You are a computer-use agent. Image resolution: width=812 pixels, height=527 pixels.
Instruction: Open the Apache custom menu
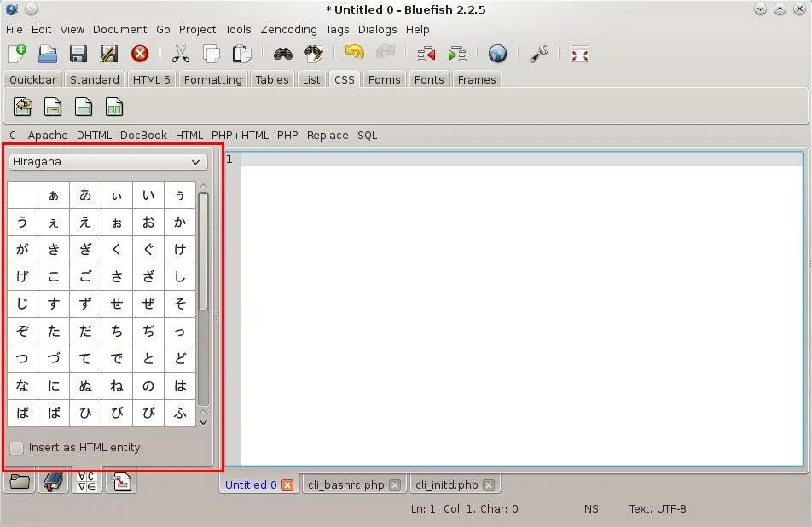point(48,136)
